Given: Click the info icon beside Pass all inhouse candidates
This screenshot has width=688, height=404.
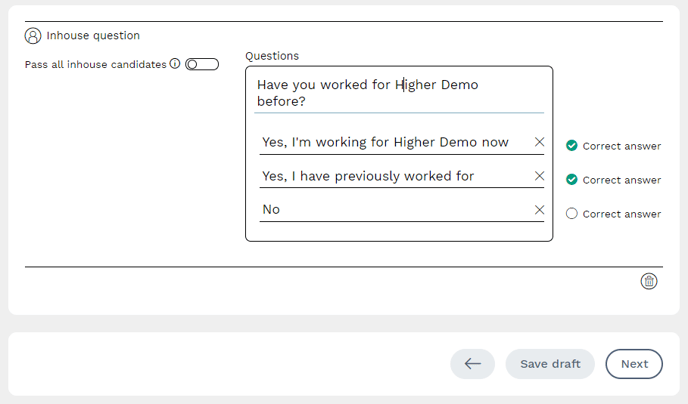Looking at the screenshot, I should coord(175,64).
